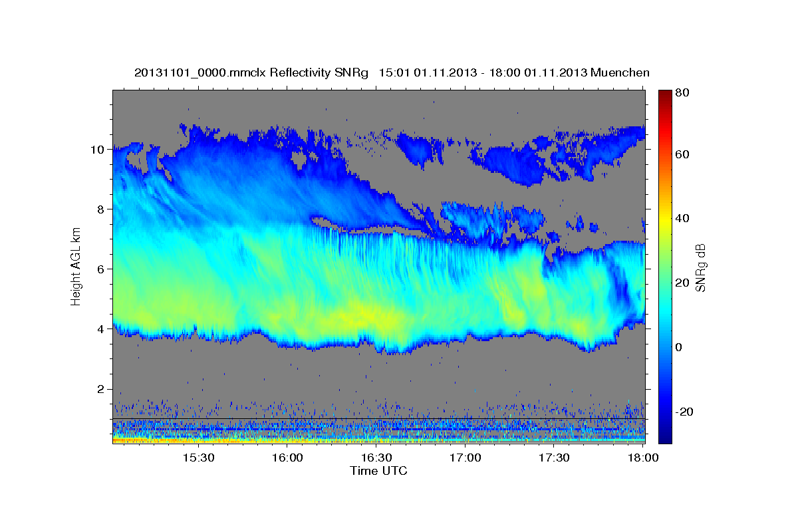The image size is (798, 532).
Task: Click the 17:30 time tick label
Action: point(555,458)
